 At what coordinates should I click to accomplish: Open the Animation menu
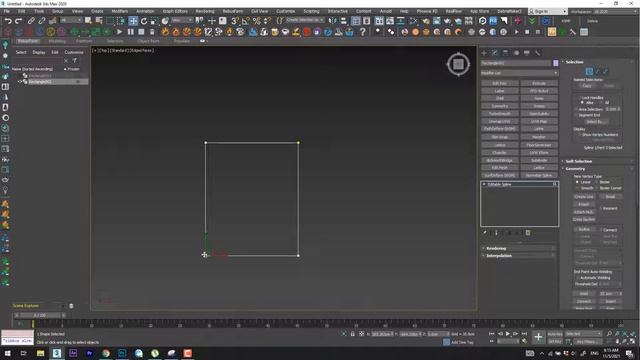(145, 11)
